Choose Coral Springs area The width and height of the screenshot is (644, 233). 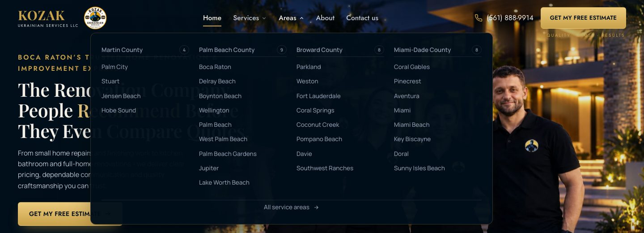click(315, 110)
